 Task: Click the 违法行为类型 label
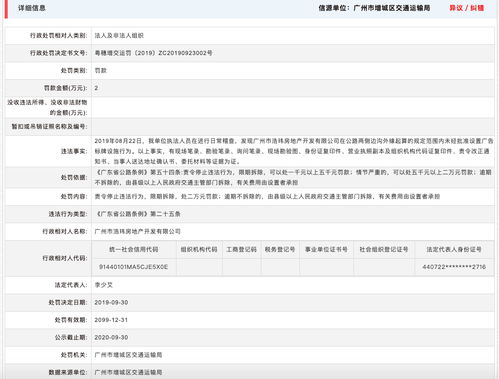(68, 214)
